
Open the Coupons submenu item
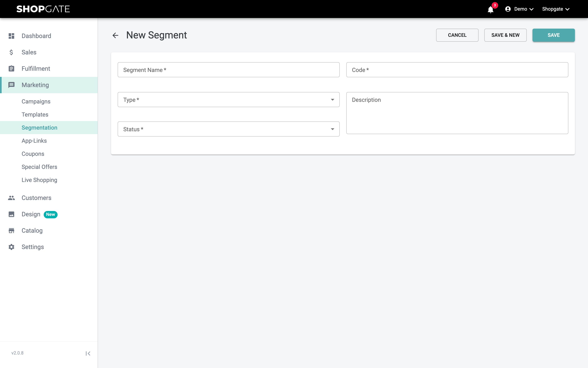(x=49, y=154)
